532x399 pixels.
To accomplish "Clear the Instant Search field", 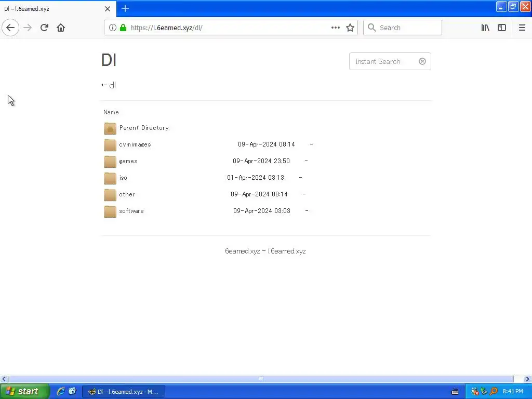I will pyautogui.click(x=422, y=61).
